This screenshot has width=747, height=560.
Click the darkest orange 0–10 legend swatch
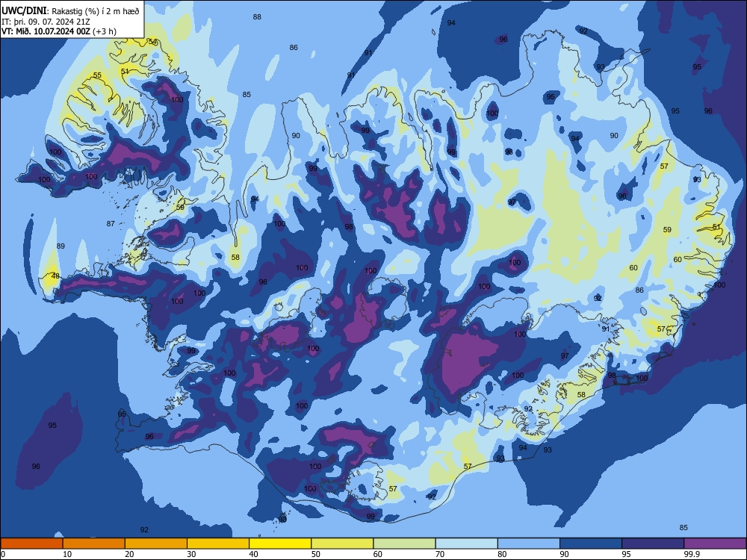31,544
